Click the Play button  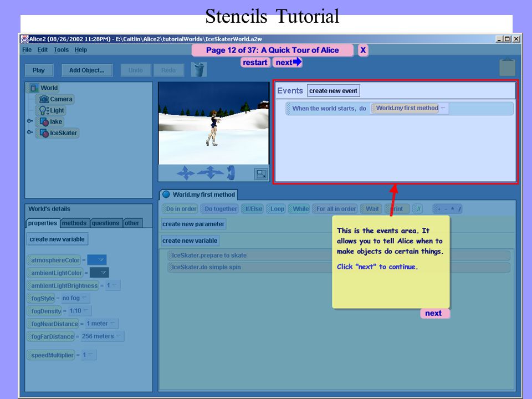(39, 70)
